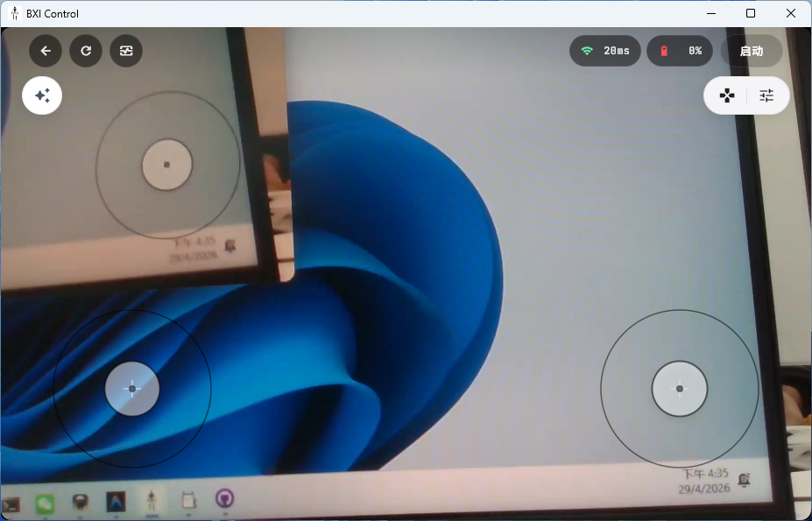Image resolution: width=812 pixels, height=521 pixels.
Task: Go back with the left arrow button
Action: [x=46, y=51]
